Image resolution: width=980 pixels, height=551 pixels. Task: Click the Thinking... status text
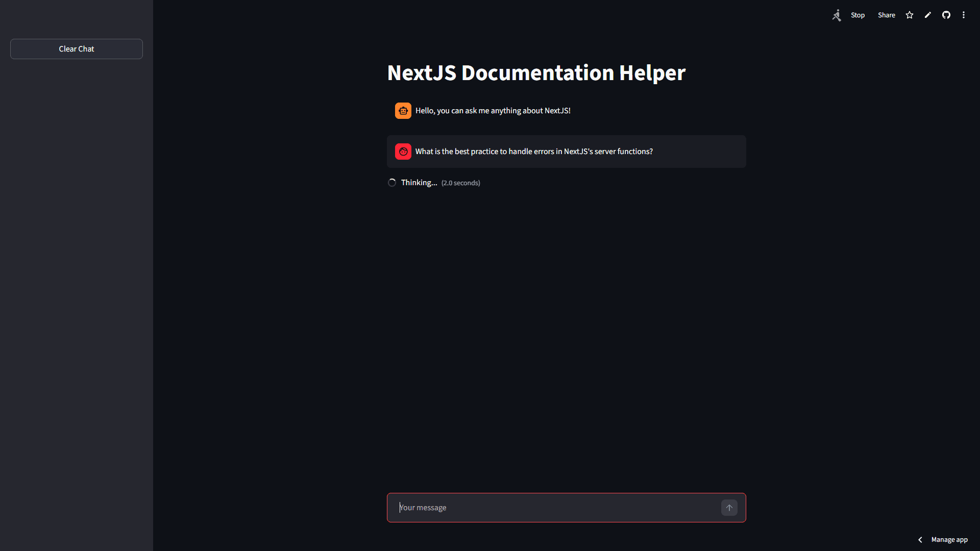[419, 183]
